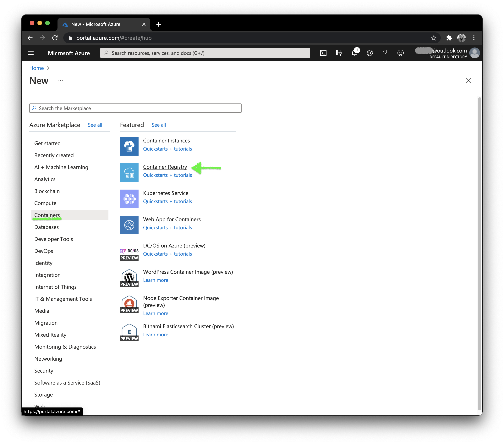Image resolution: width=504 pixels, height=444 pixels.
Task: Open the help question mark menu
Action: (x=385, y=53)
